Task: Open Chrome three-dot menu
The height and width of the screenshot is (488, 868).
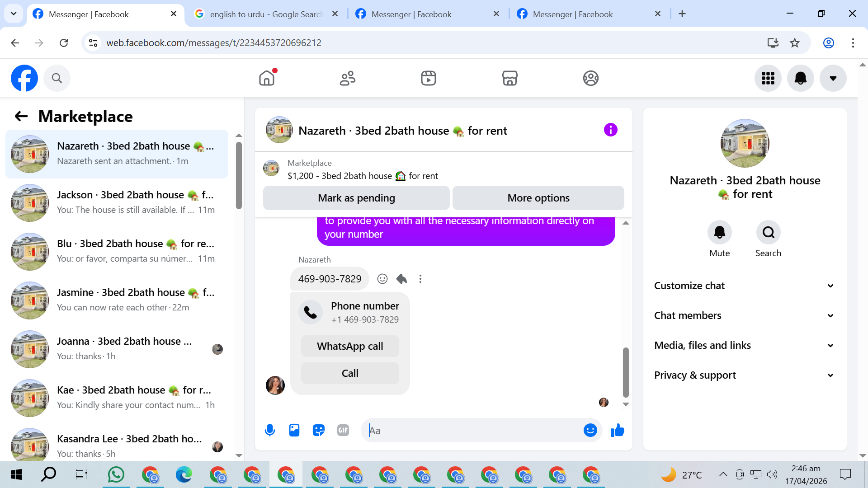Action: 853,43
